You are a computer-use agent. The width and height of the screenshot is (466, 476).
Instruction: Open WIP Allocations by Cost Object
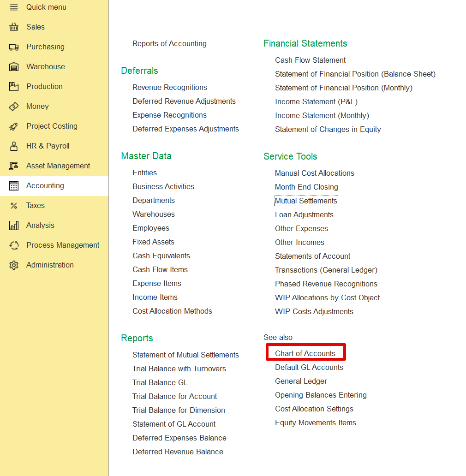coord(327,298)
